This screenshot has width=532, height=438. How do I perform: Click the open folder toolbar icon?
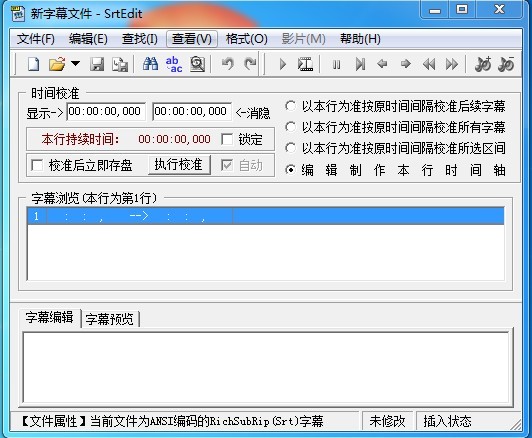(57, 64)
